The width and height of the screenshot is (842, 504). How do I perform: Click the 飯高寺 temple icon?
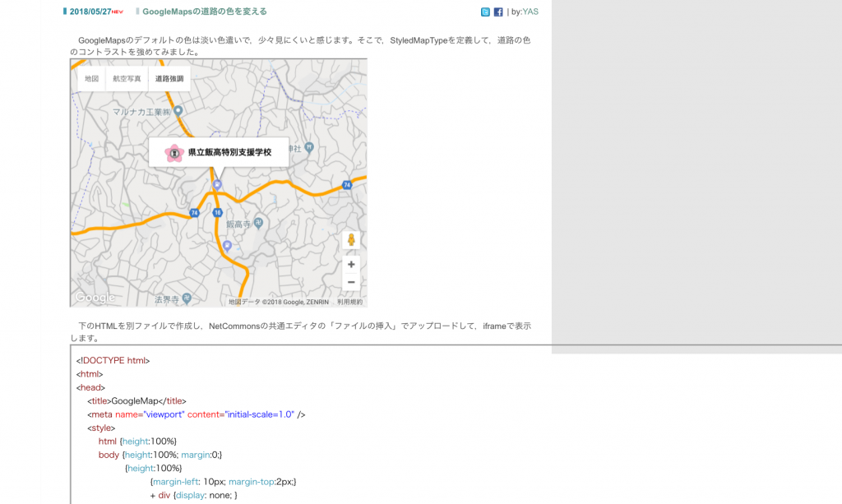258,223
